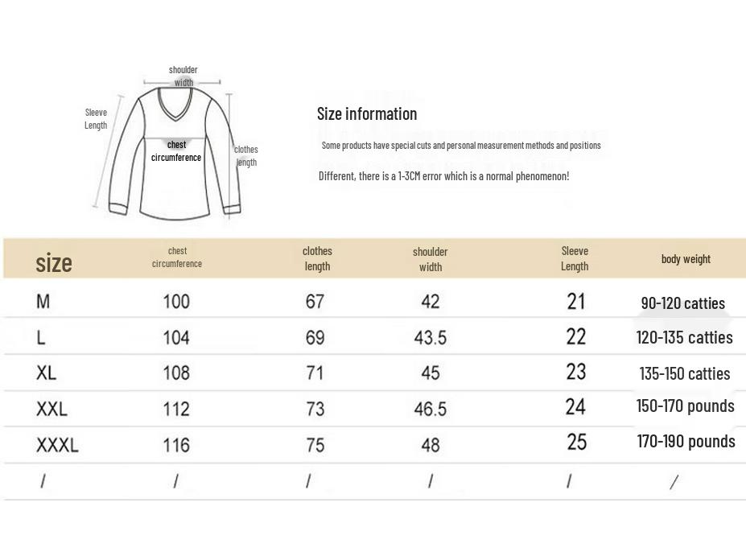746x560 pixels.
Task: Select the XXXL size row label
Action: (x=57, y=445)
